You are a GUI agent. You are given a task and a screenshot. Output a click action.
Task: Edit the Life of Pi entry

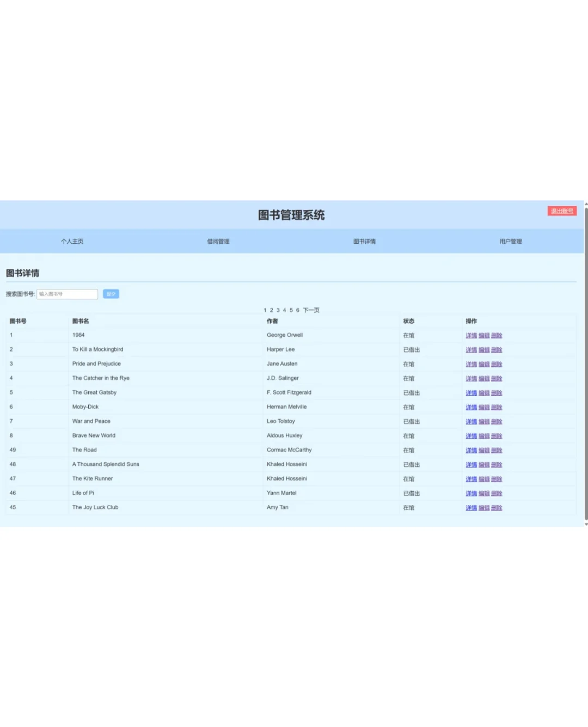pos(484,493)
